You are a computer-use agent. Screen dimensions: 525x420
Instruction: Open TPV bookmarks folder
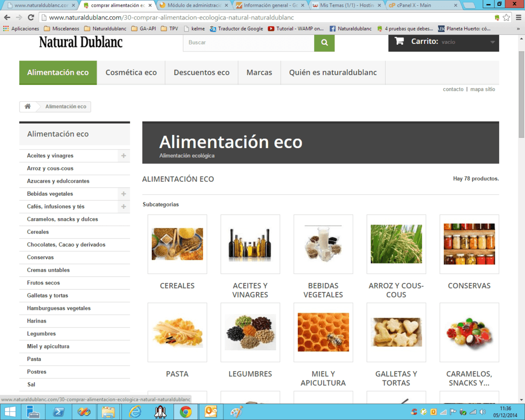tap(169, 29)
